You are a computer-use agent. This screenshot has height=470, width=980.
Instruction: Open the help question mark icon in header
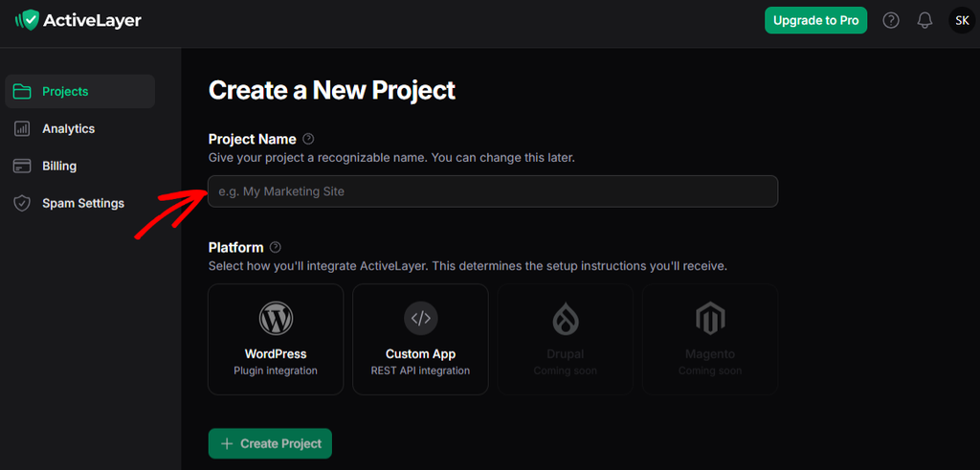coord(891,21)
